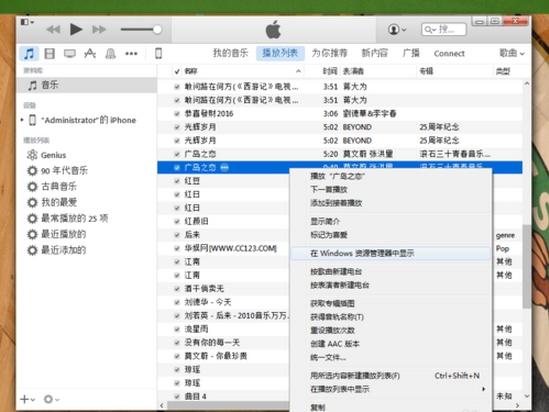Image resolution: width=549 pixels, height=412 pixels.
Task: Select 音乐 in the sidebar
Action: (x=86, y=85)
